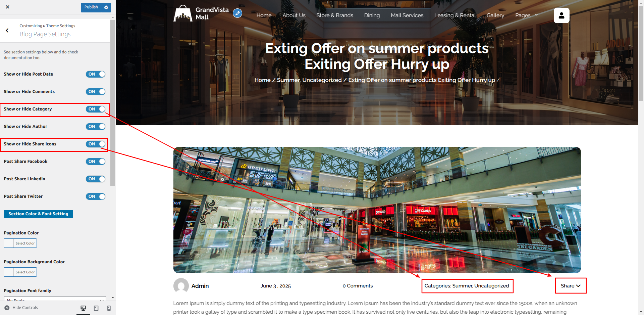
Task: Open the Dining menu item
Action: click(372, 15)
